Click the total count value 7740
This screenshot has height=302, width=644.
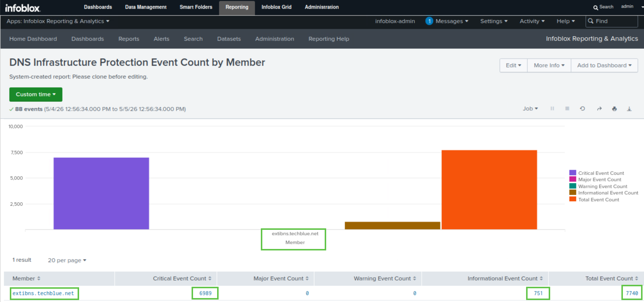pos(632,293)
